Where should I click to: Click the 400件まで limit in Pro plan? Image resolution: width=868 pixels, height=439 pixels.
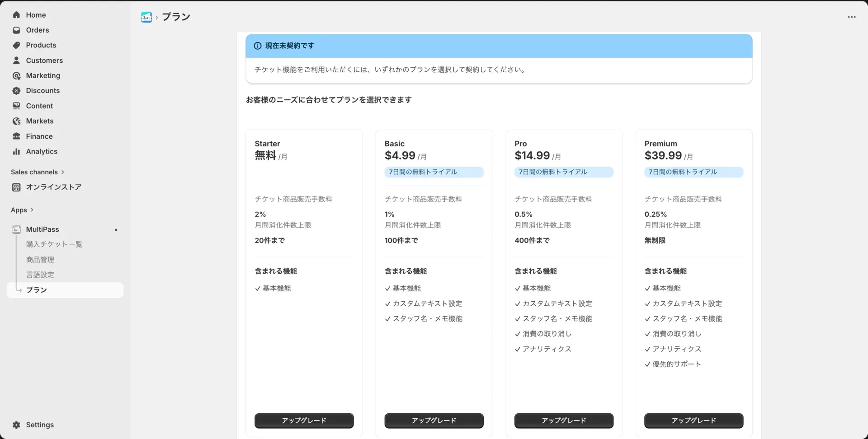[532, 241]
